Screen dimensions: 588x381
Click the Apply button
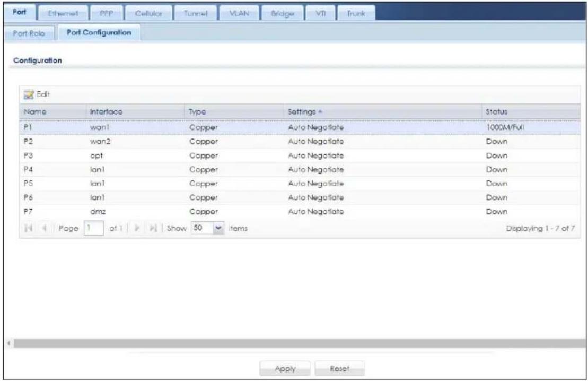pos(285,369)
